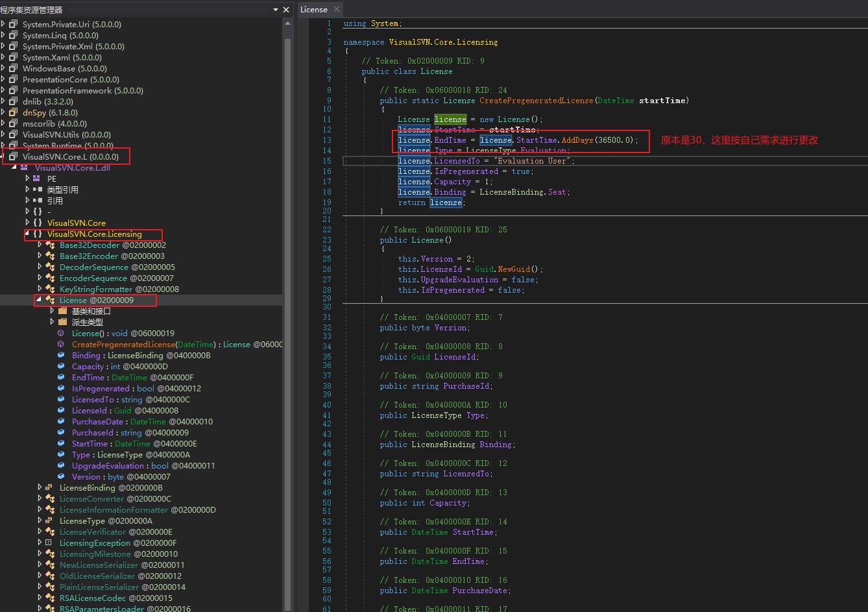Click the License @02000009 class icon
Screen dimensions: 868x612
[50, 300]
